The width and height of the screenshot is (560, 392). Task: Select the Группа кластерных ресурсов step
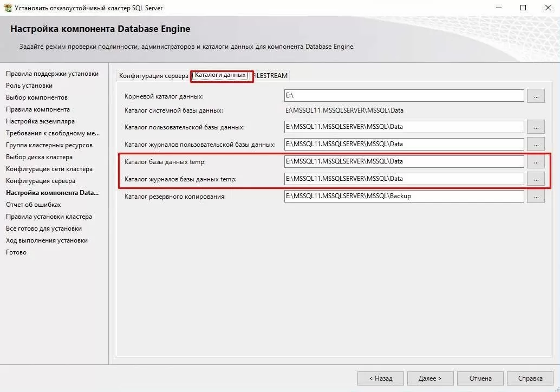[49, 145]
